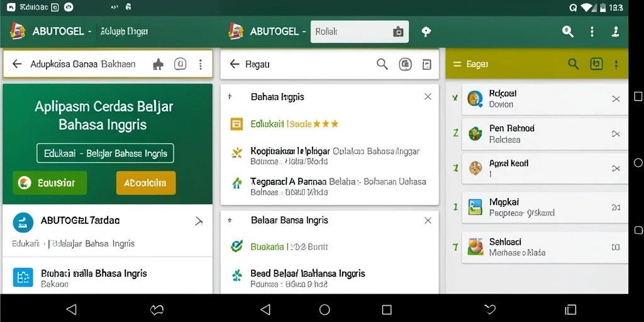Click the blue square icon beside Bruhaci malla

coord(23,277)
